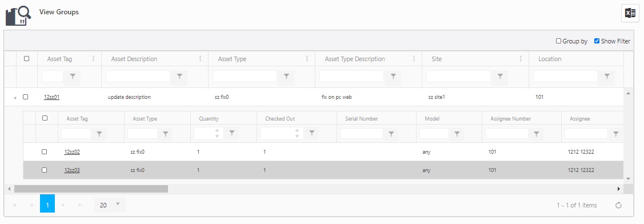The image size is (644, 224).
Task: Go to the next page
Action: pos(63,205)
